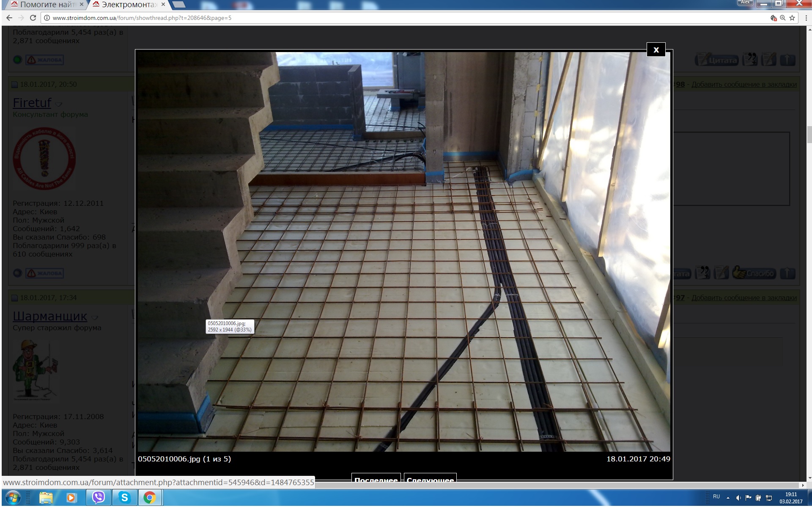Bookmark this page with the star icon
The width and height of the screenshot is (812, 508).
792,18
